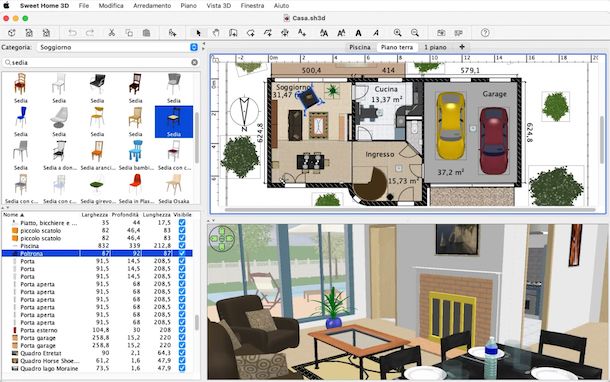
Task: Choose the create walls tool
Action: 233,33
